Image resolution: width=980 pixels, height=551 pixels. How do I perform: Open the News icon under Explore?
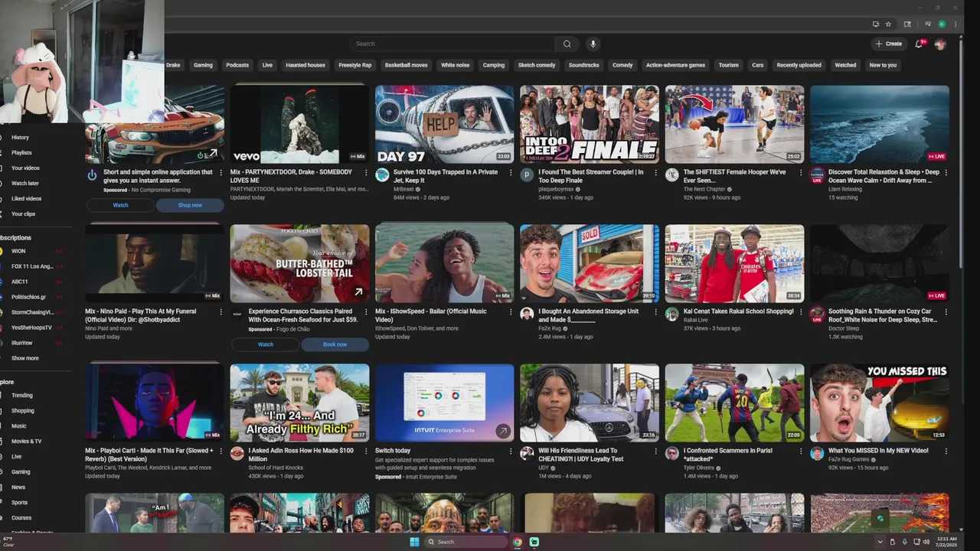coord(2,487)
